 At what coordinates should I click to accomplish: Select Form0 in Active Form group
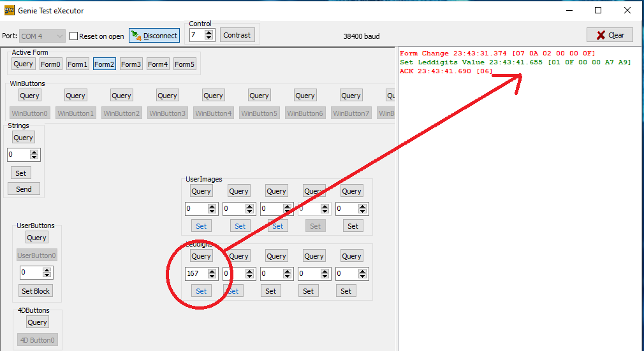(50, 64)
